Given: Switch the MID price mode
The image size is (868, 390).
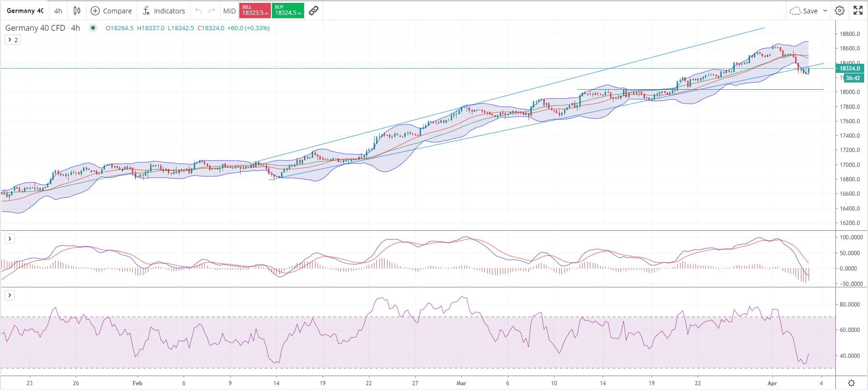Looking at the screenshot, I should (x=229, y=11).
